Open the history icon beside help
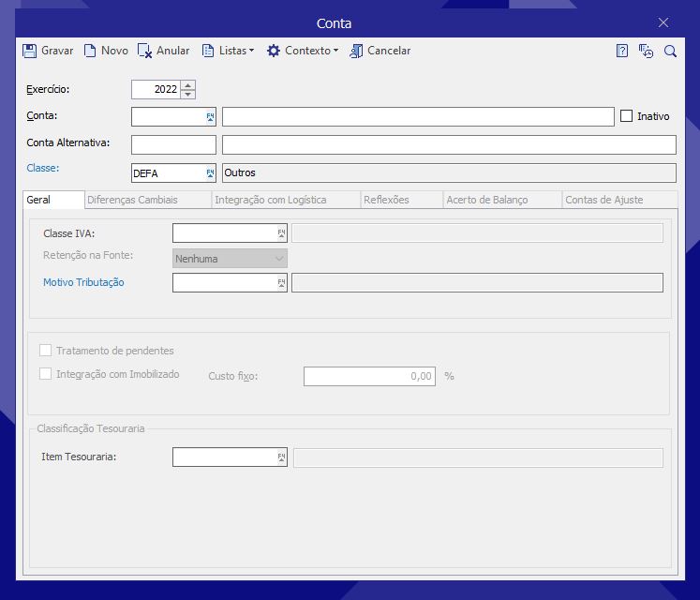 click(x=646, y=52)
